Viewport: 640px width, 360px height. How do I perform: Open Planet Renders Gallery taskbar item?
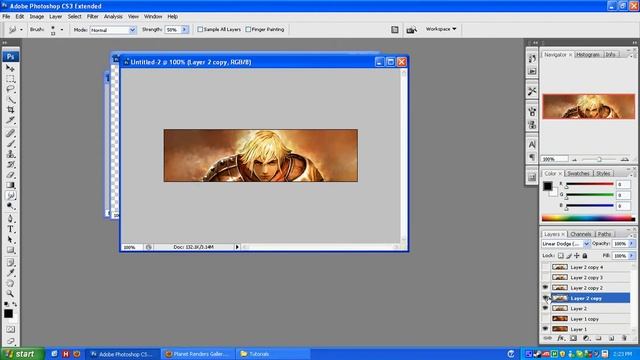198,354
